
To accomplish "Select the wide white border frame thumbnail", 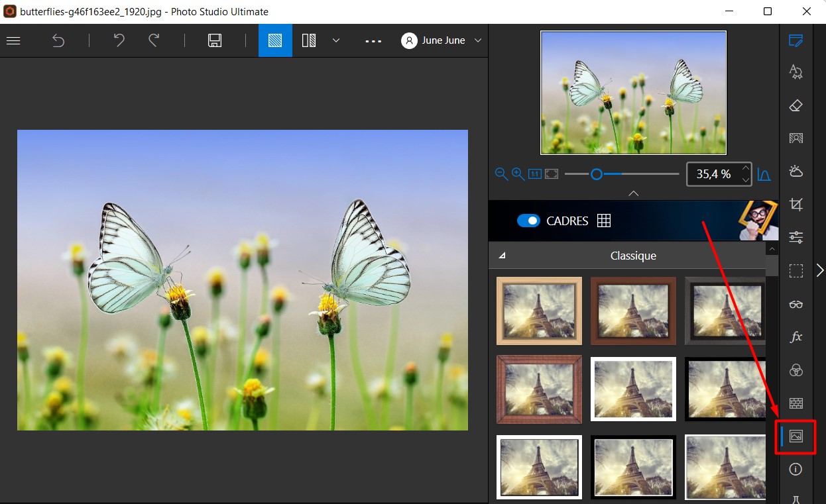I will (634, 389).
